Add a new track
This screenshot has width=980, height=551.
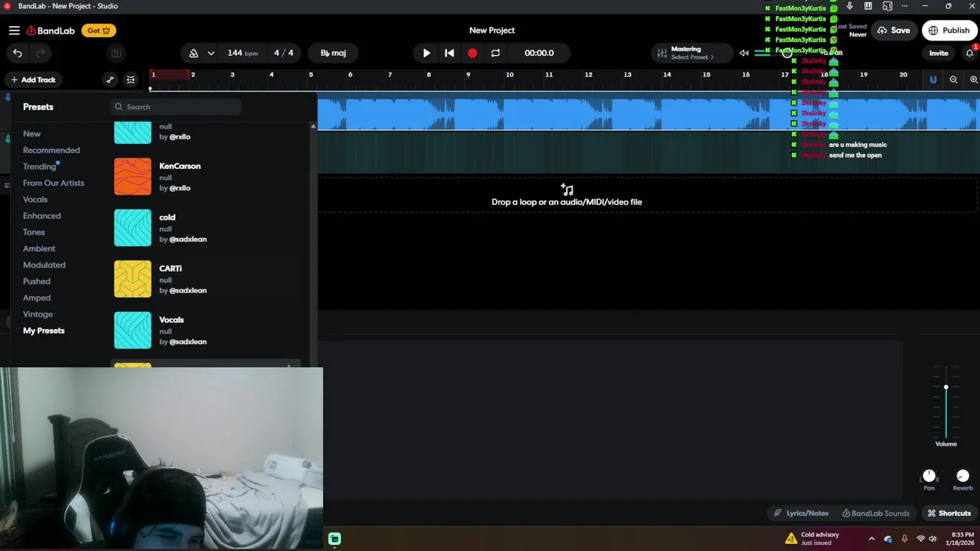point(33,80)
